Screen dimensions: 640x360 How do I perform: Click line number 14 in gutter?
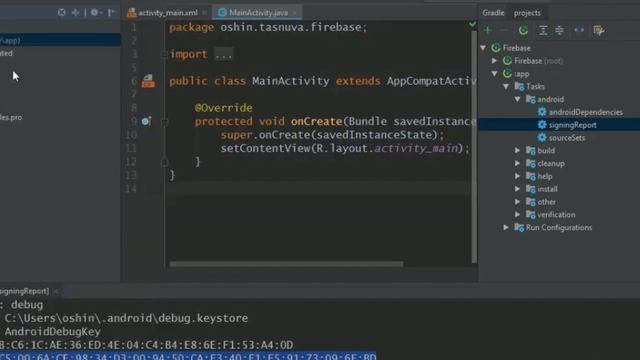(x=131, y=189)
